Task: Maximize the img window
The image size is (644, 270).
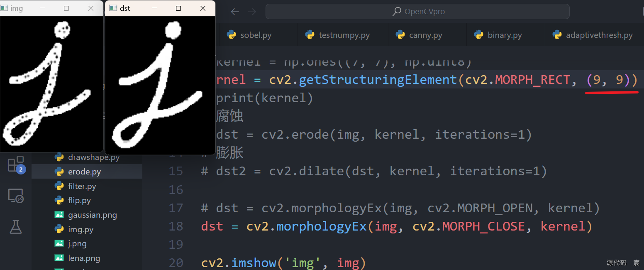Action: 67,8
